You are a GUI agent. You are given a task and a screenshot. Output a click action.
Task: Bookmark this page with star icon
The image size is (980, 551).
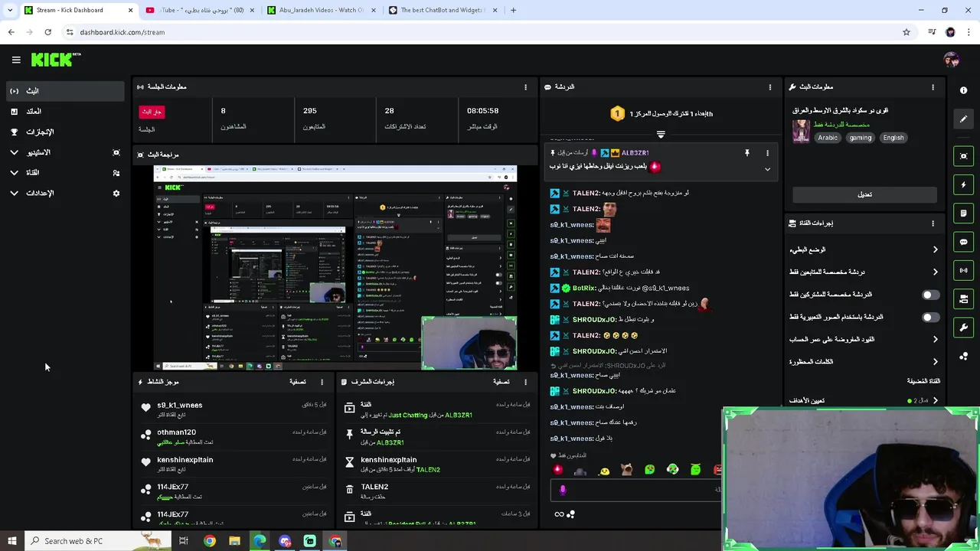[x=906, y=32]
